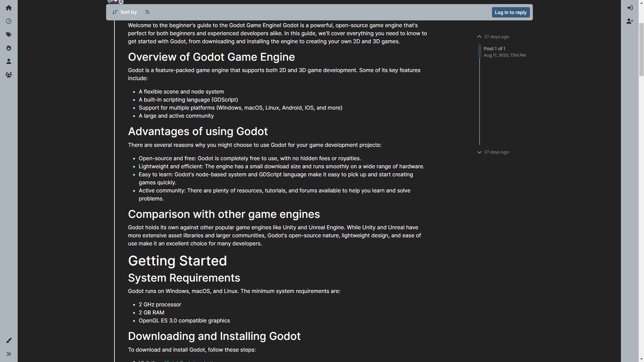The height and width of the screenshot is (362, 644).
Task: Click the 'Aug 17, 2023, 7:54 PM' timestamp
Action: point(504,55)
